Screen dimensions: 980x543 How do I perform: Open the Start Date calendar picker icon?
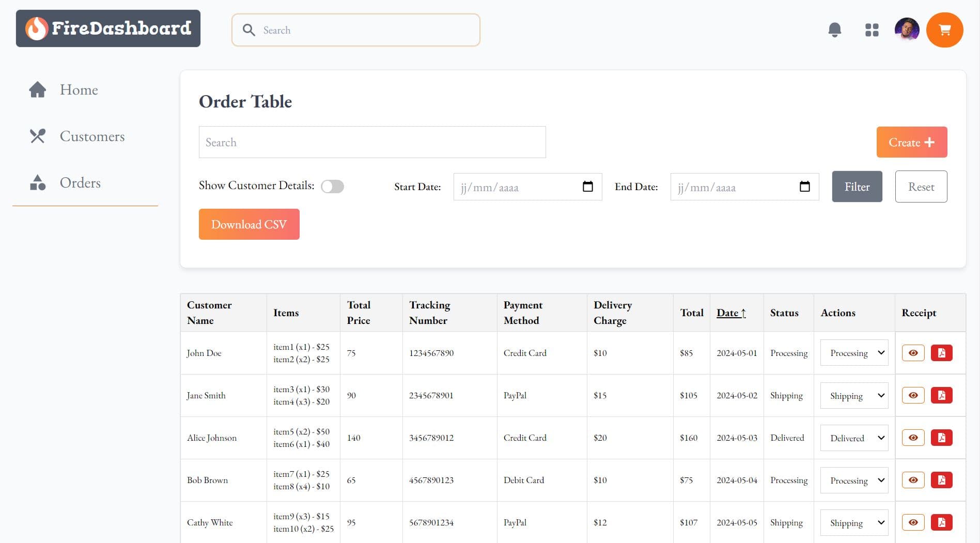[x=587, y=187]
